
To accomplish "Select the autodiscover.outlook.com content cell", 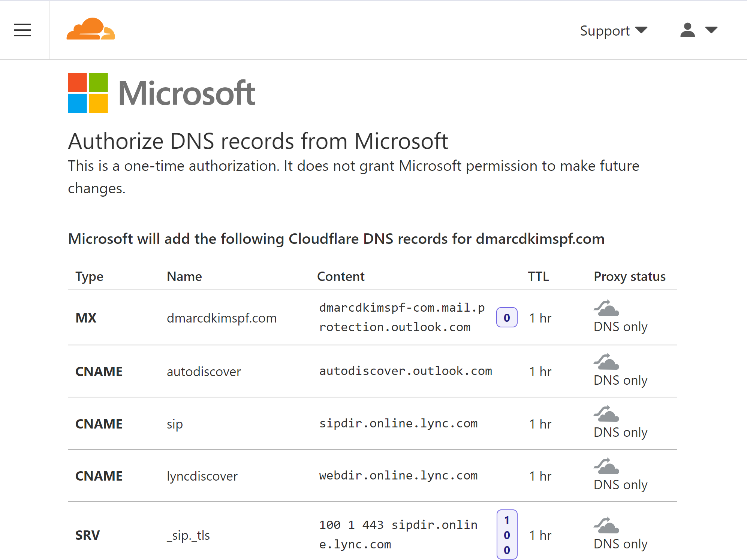I will (x=406, y=371).
